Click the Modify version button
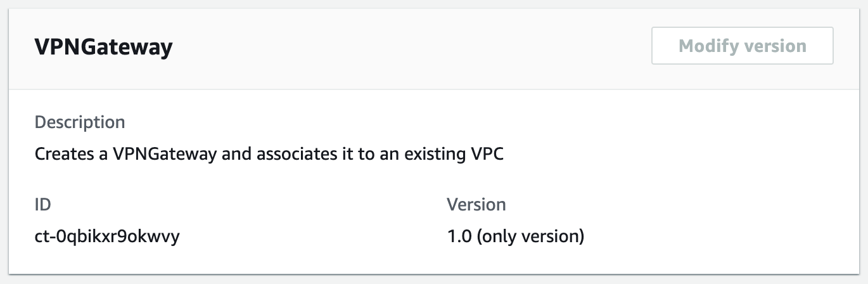This screenshot has width=868, height=284. click(x=742, y=46)
